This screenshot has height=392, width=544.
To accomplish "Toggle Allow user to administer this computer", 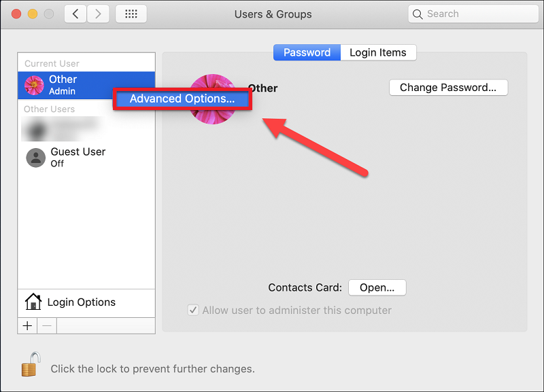I will tap(194, 310).
